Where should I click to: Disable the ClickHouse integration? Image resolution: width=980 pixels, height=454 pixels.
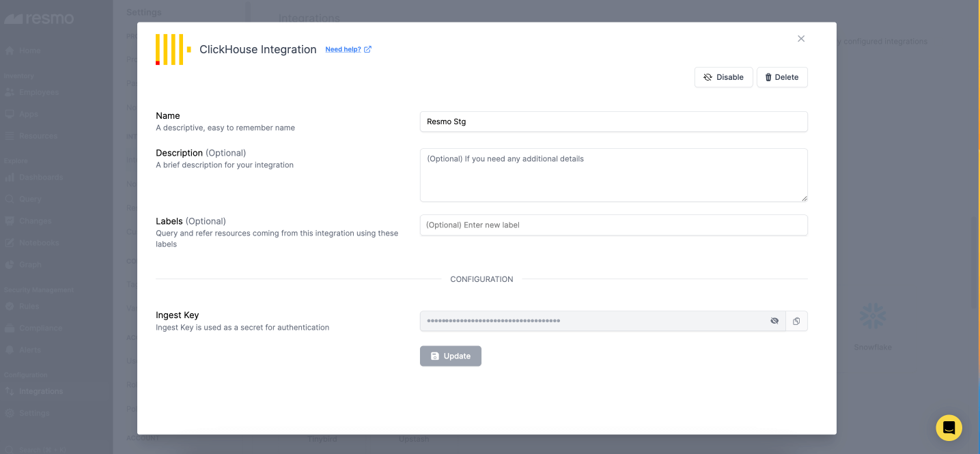tap(723, 77)
